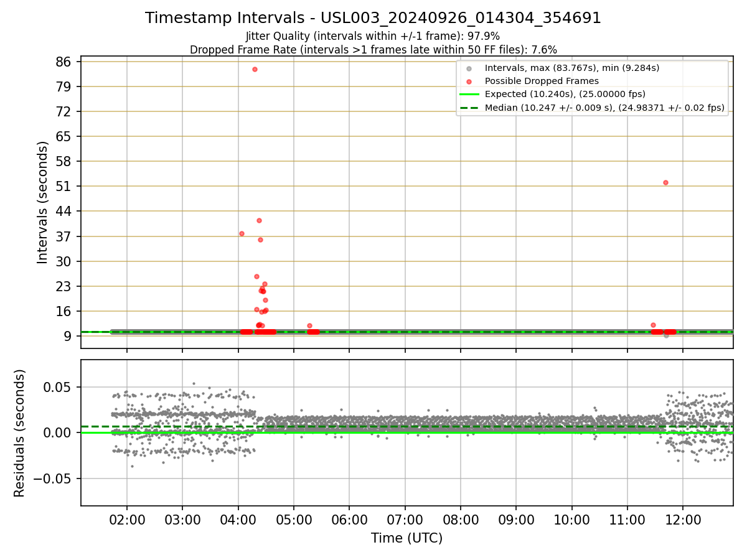Click the Residuals (seconds) y-axis label
Image resolution: width=747 pixels, height=560 pixels.
(20, 433)
